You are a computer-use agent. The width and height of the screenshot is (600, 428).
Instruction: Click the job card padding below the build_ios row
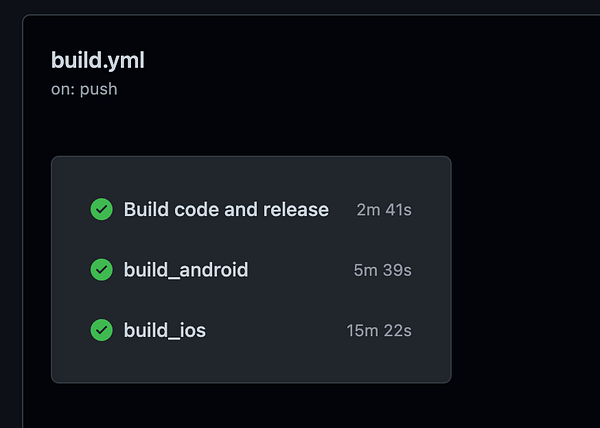click(251, 362)
